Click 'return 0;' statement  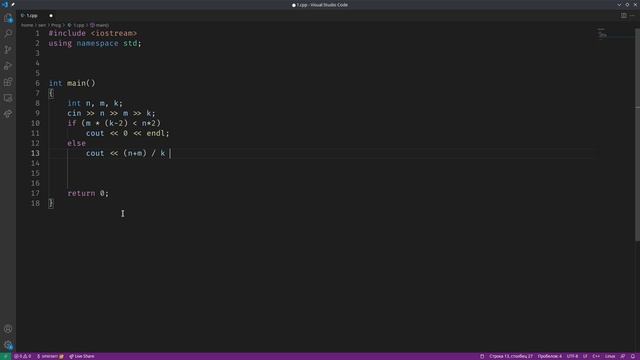pos(88,193)
